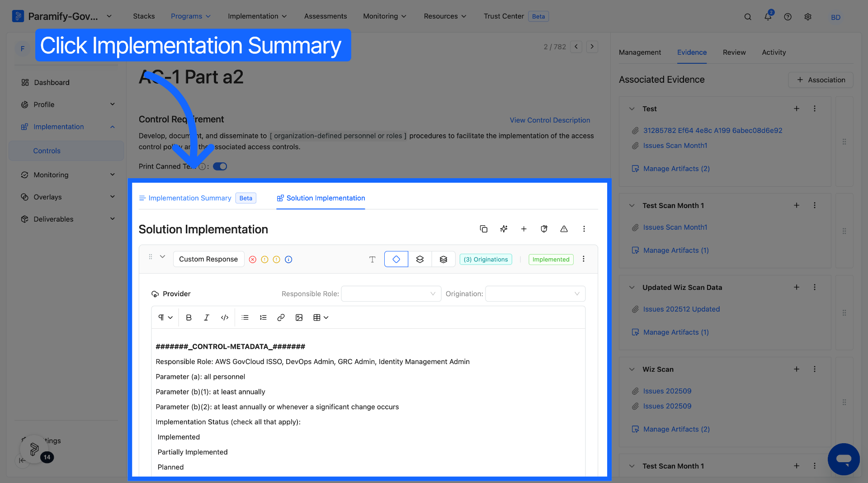Image resolution: width=868 pixels, height=483 pixels.
Task: Collapse the Custom Response row chevron
Action: click(x=162, y=256)
